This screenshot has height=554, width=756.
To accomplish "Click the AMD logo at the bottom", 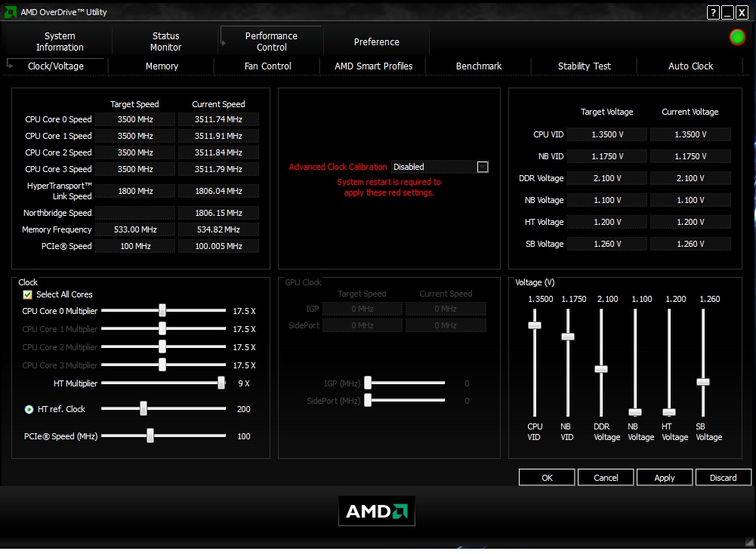I will click(x=377, y=511).
